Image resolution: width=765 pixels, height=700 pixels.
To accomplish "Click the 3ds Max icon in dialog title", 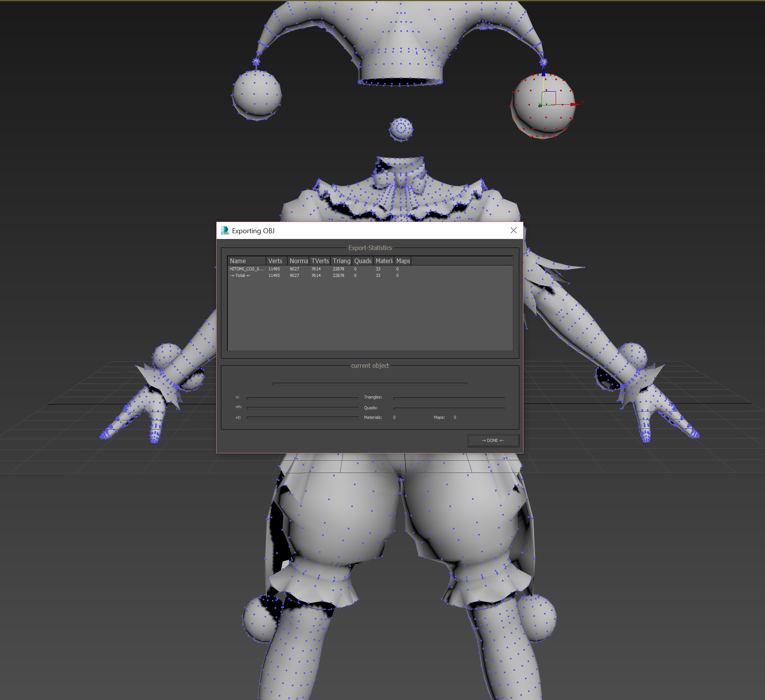I will coord(225,231).
